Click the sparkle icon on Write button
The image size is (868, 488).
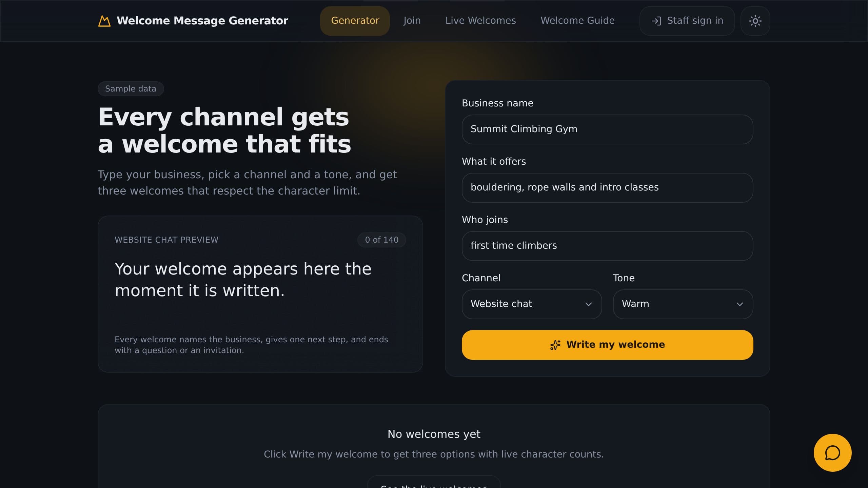[555, 345]
